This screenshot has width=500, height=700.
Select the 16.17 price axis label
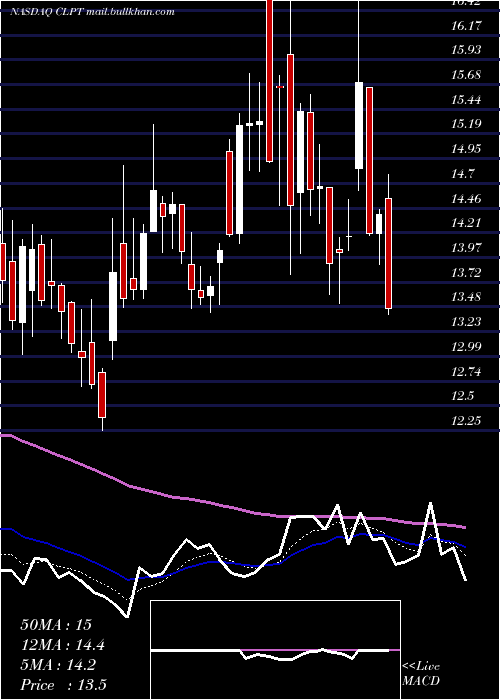pos(467,25)
